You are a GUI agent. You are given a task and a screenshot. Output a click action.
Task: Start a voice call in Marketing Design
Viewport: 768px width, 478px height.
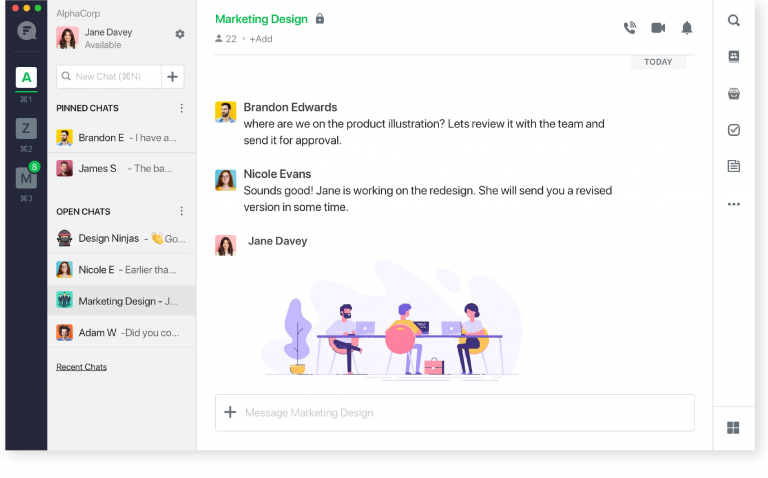pyautogui.click(x=630, y=28)
